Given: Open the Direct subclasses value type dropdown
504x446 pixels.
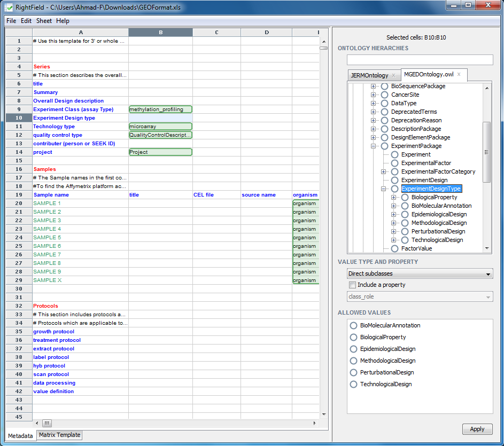Looking at the screenshot, I should pyautogui.click(x=420, y=274).
